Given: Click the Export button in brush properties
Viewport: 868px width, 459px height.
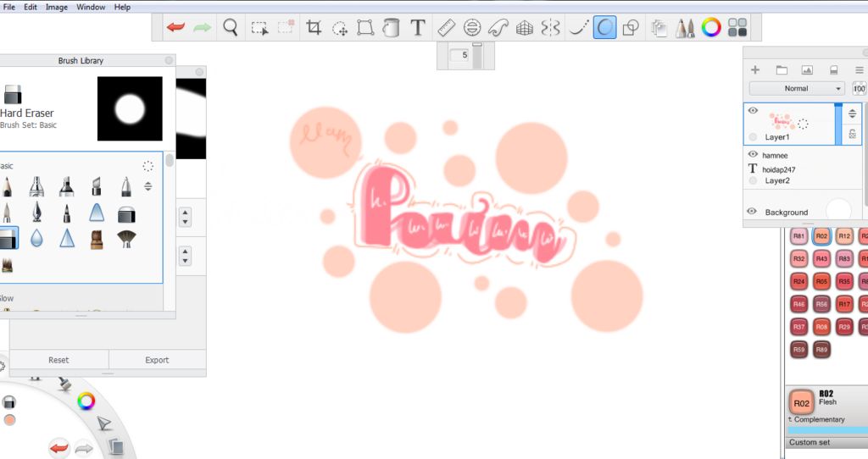Looking at the screenshot, I should 157,360.
